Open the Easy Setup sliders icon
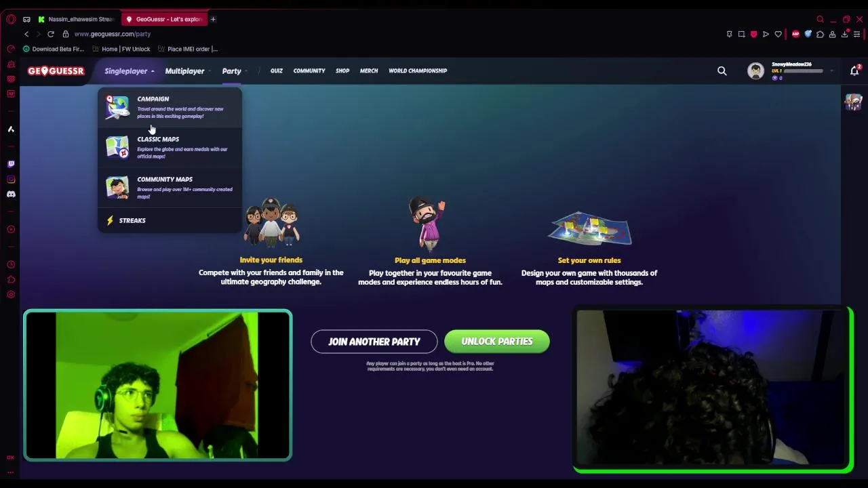 [x=856, y=34]
